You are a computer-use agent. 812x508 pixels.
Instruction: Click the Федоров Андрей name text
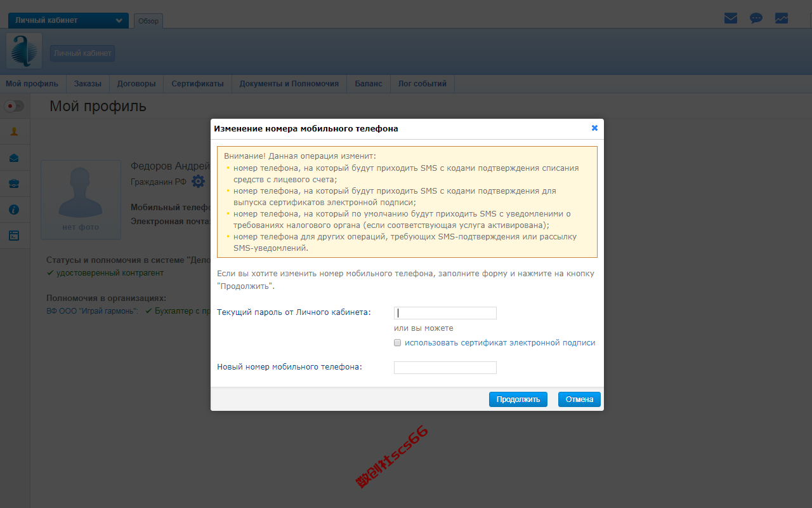pyautogui.click(x=171, y=166)
